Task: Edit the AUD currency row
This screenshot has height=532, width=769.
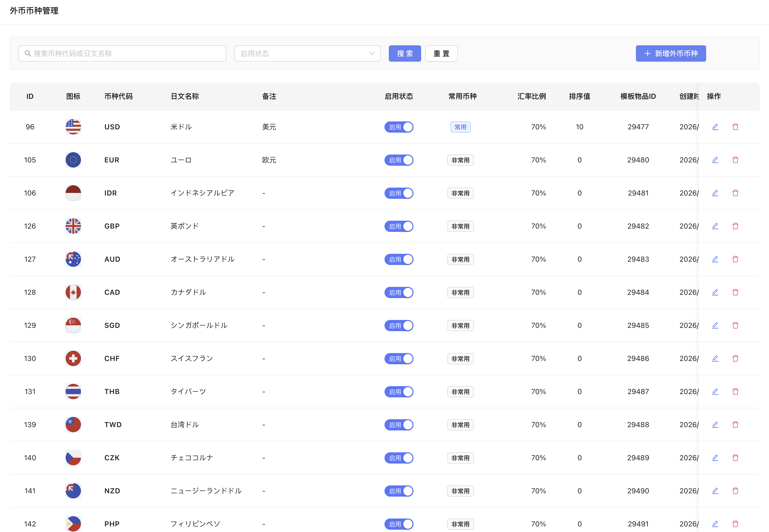Action: coord(715,259)
